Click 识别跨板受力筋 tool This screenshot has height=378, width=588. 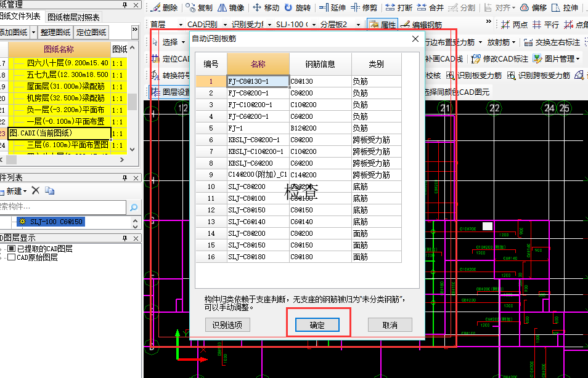539,75
